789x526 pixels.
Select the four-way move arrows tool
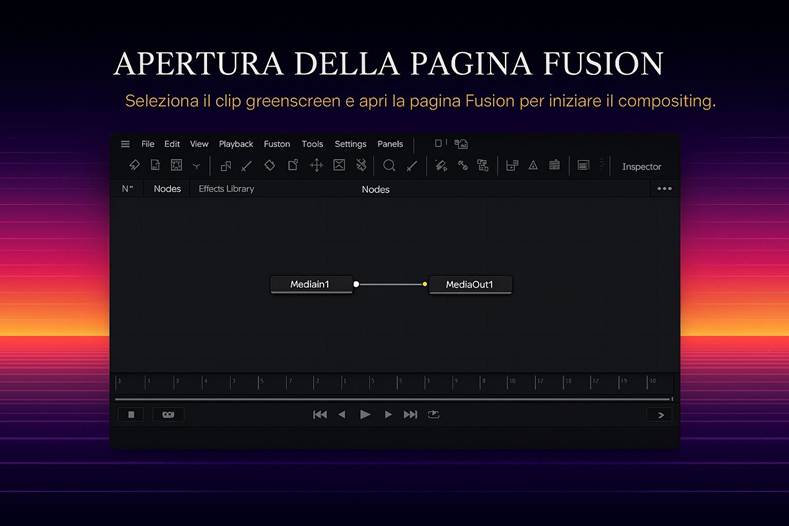point(317,165)
